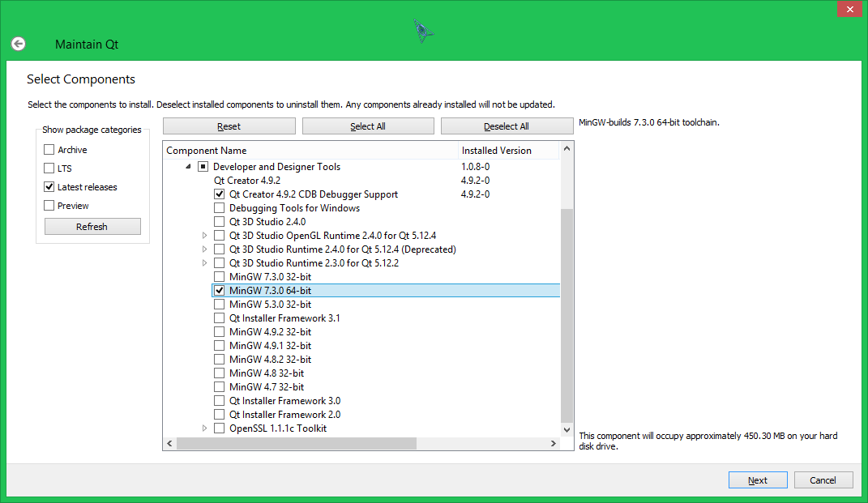Click the Refresh button
Viewport: 868px width, 503px height.
(92, 226)
